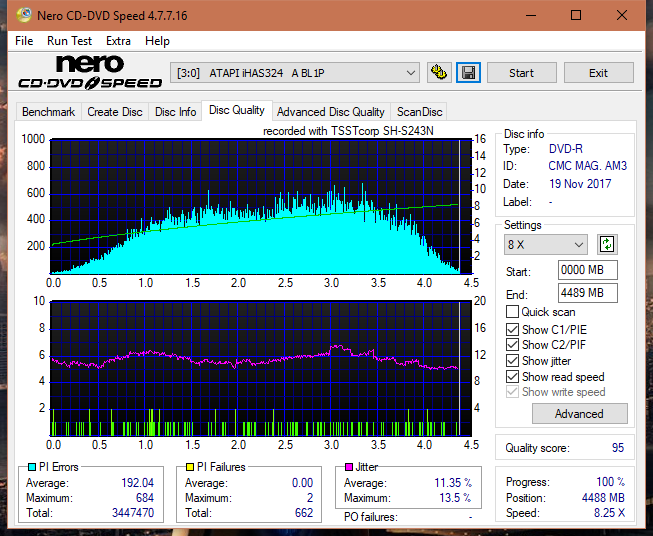Click the Nero app icon in title bar

[23, 15]
